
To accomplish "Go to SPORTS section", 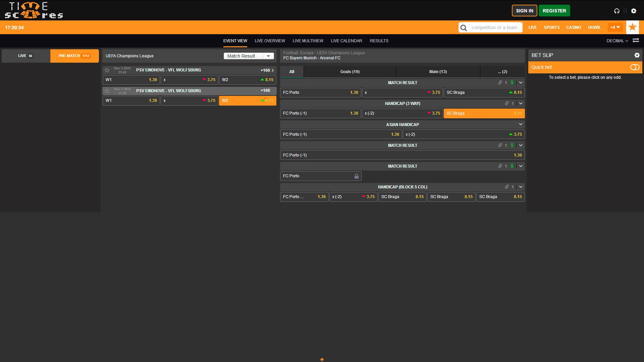I will pyautogui.click(x=552, y=27).
